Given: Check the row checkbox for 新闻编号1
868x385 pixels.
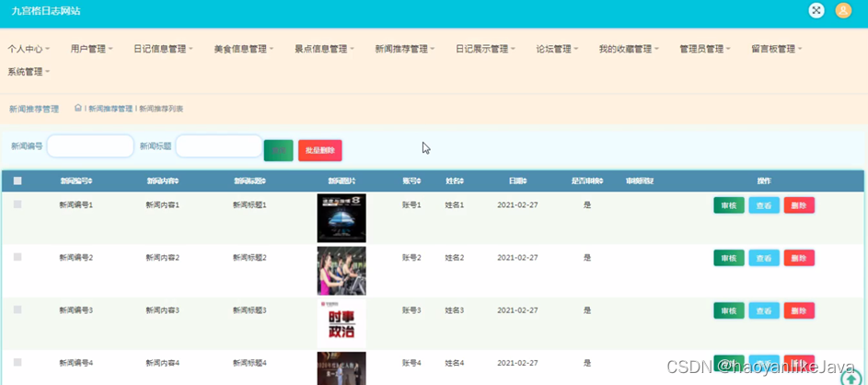Looking at the screenshot, I should 17,204.
